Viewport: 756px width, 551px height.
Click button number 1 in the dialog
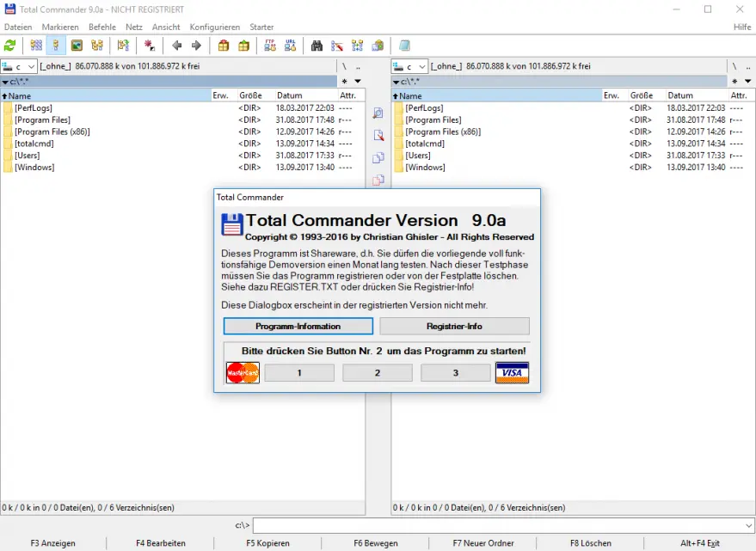[x=299, y=373]
